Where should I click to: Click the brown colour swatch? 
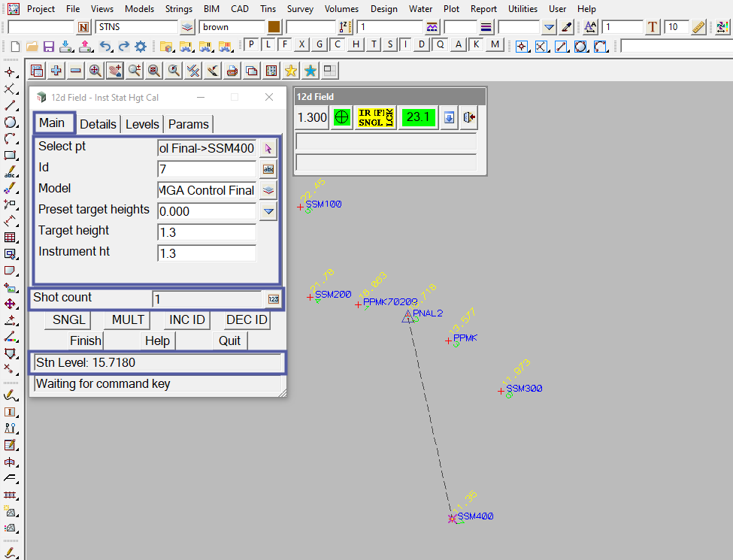(x=274, y=27)
